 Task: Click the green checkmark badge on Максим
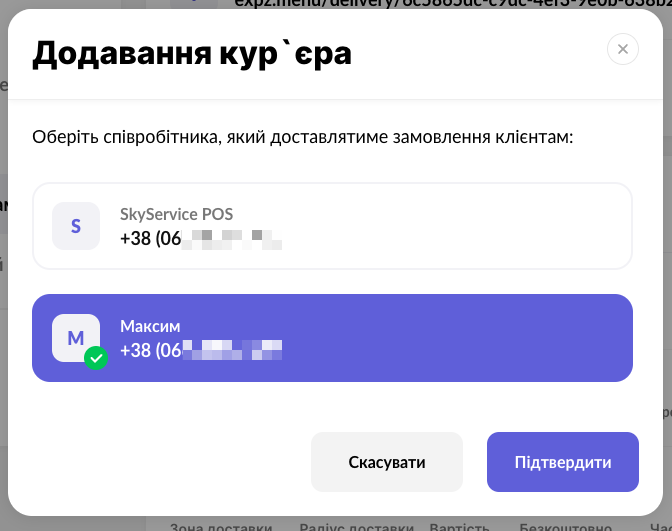(96, 357)
